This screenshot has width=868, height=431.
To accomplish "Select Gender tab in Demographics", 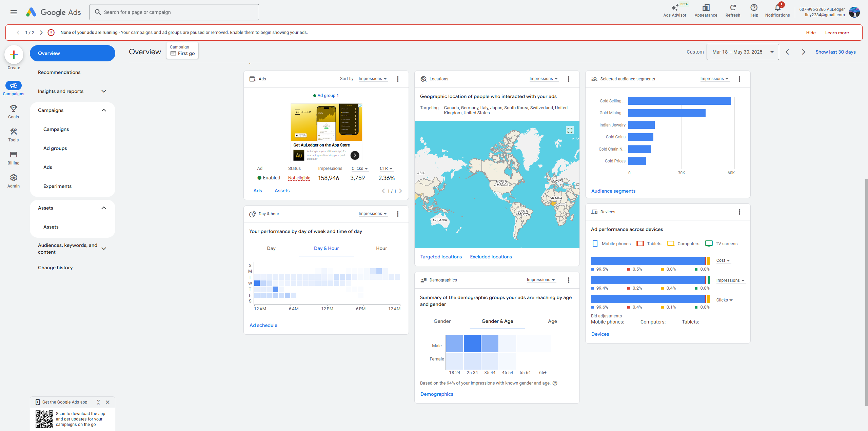I will [x=442, y=321].
